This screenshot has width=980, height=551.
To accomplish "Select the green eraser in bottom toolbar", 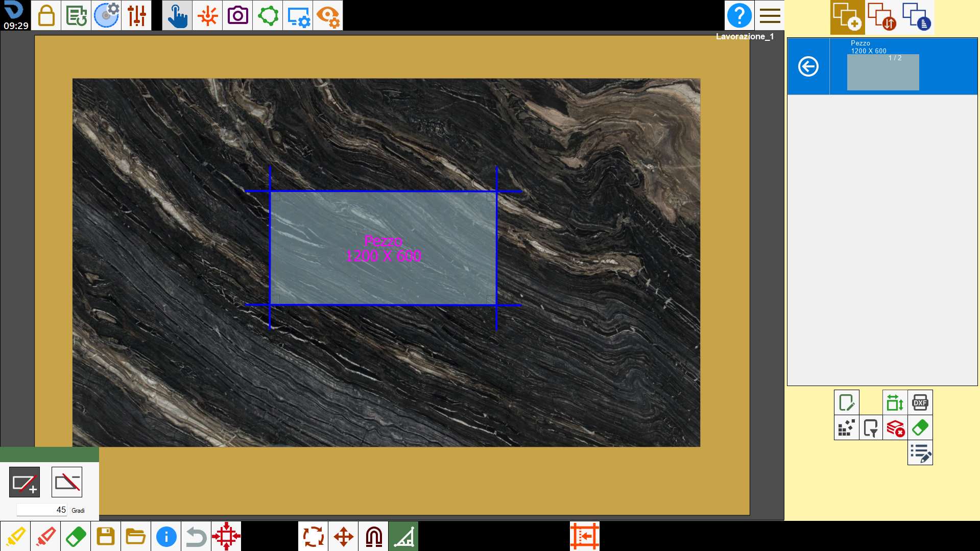I will click(x=75, y=536).
